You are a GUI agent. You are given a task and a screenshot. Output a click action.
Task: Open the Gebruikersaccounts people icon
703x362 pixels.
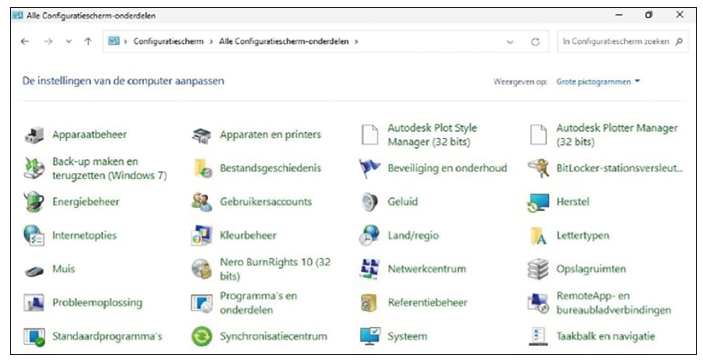click(x=202, y=202)
